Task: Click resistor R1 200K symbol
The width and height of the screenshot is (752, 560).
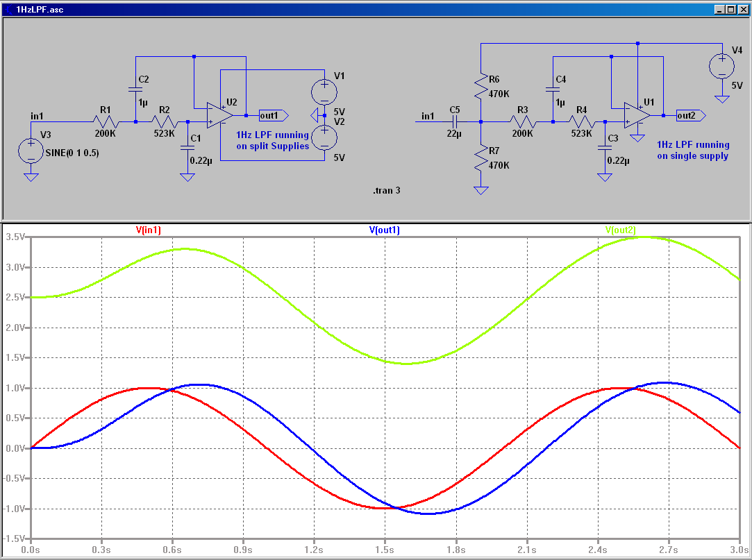Action: 106,121
